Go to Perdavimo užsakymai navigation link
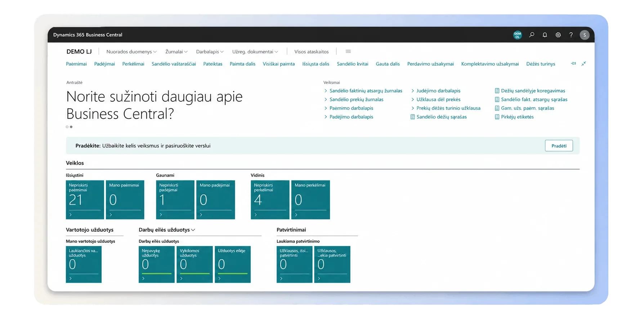This screenshot has height=317, width=644. (x=430, y=64)
